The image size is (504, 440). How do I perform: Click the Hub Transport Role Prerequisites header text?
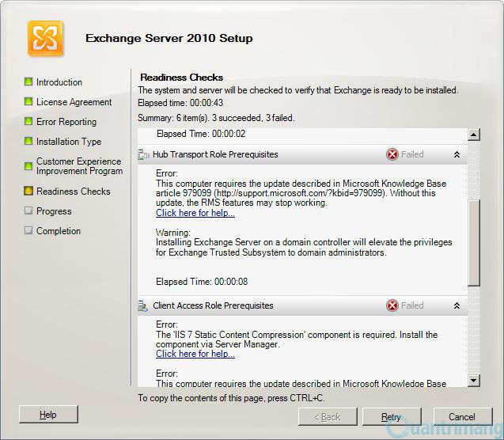(x=215, y=154)
